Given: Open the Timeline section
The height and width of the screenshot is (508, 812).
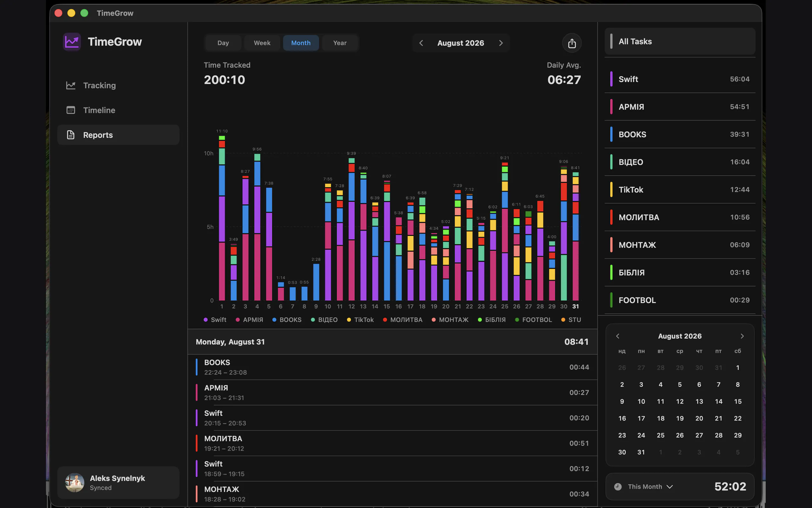Looking at the screenshot, I should pos(118,110).
